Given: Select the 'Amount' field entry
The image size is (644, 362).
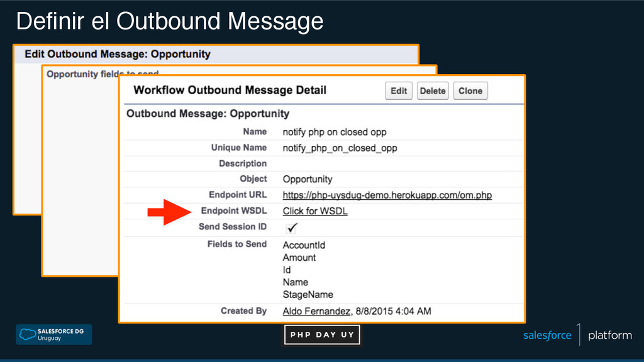Looking at the screenshot, I should tap(299, 257).
